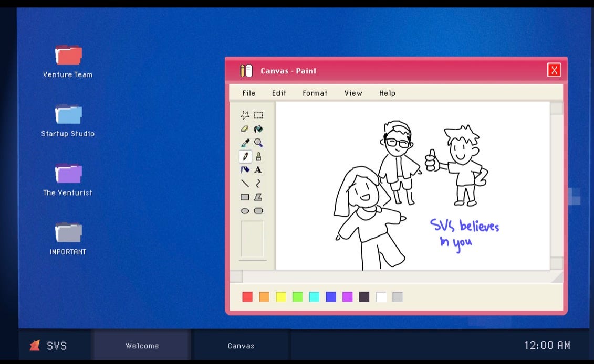Pick the Curve tool
Viewport: 594px width, 364px height.
tap(258, 184)
